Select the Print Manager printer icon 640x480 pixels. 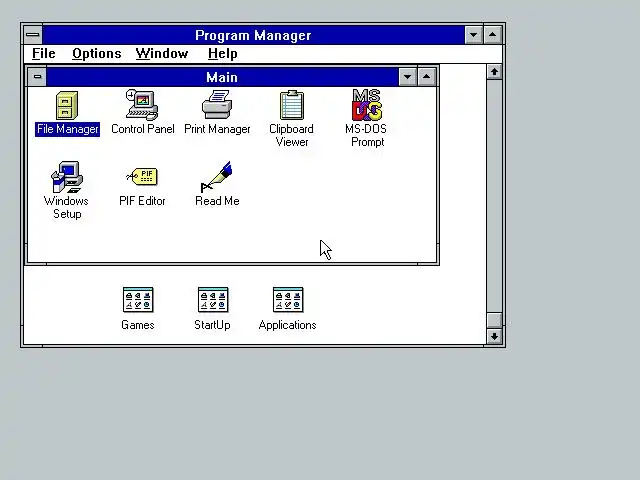(217, 105)
